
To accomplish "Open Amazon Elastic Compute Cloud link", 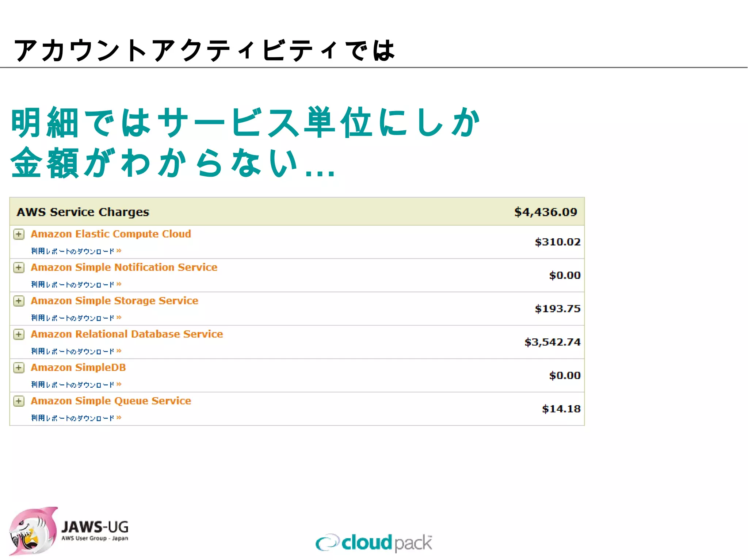I will click(111, 234).
